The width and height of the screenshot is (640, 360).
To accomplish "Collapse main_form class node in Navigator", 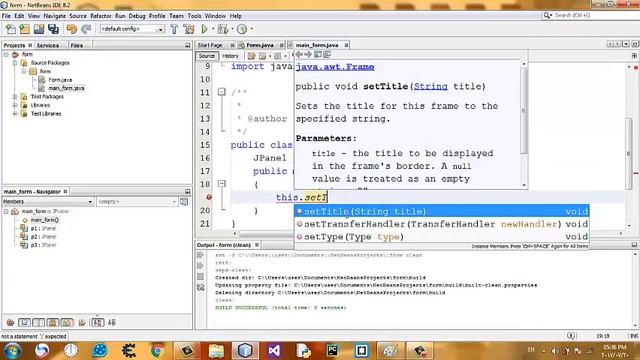I will [x=6, y=211].
